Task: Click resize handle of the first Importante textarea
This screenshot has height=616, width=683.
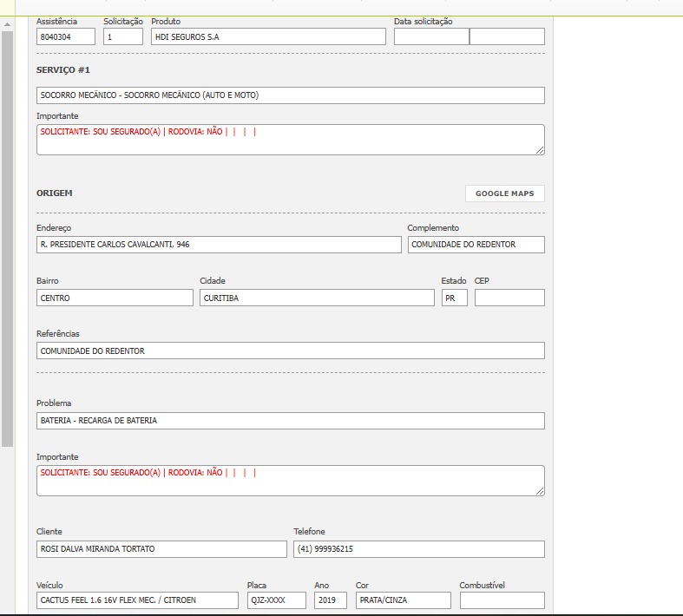Action: pyautogui.click(x=540, y=150)
